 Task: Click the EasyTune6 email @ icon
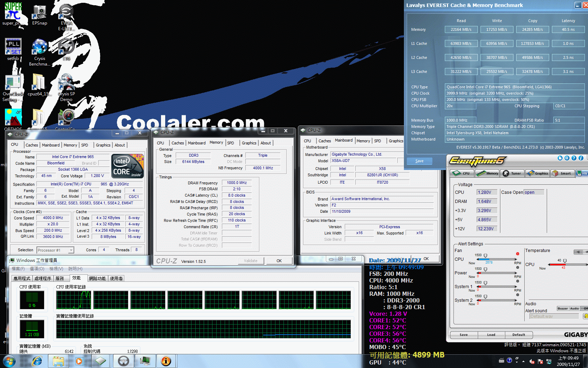tap(567, 158)
